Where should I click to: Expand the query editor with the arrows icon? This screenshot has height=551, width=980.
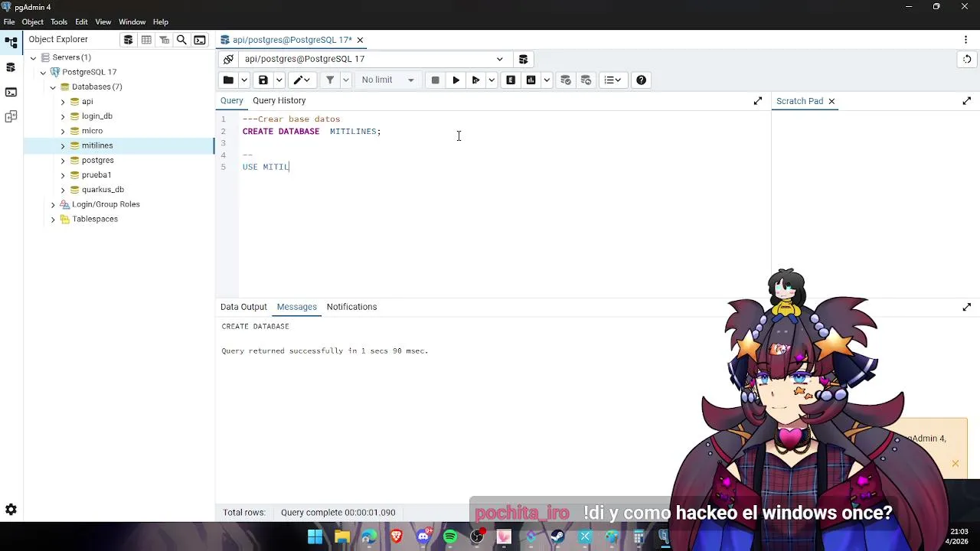click(758, 101)
